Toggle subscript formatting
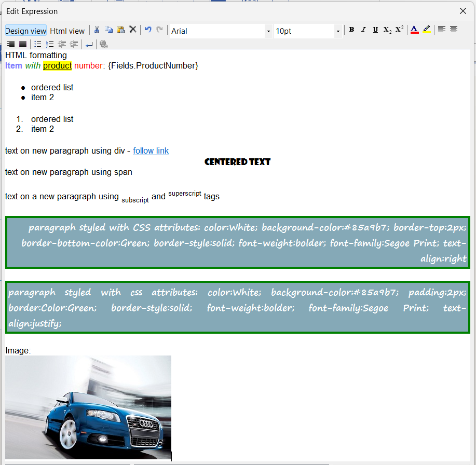This screenshot has height=465, width=476. [387, 30]
